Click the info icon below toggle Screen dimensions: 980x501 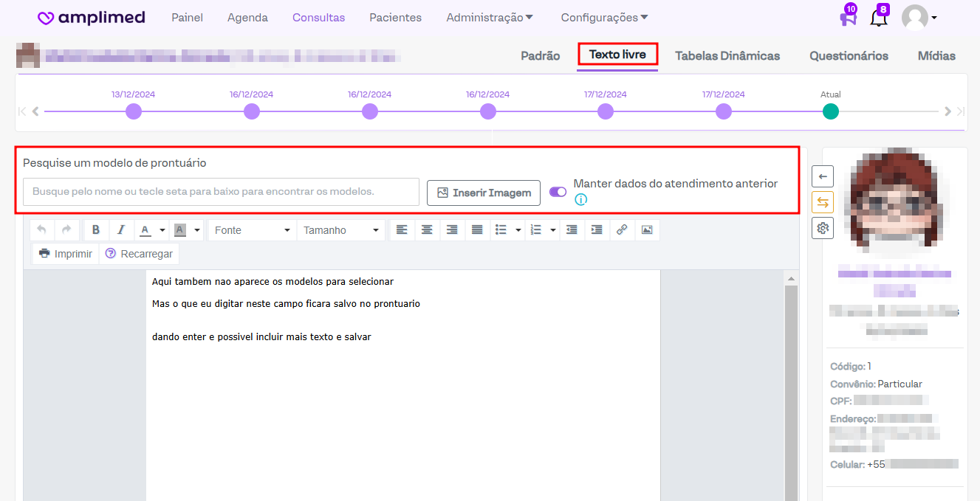tap(580, 199)
